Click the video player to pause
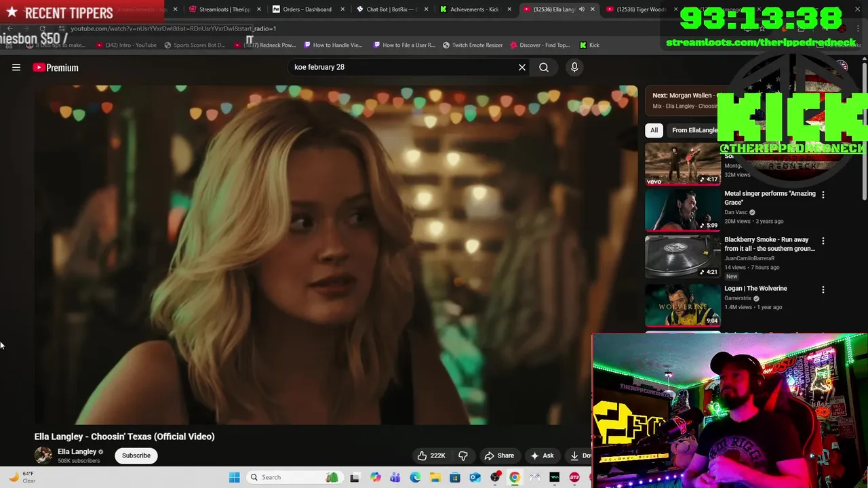This screenshot has height=488, width=868. coord(336,255)
